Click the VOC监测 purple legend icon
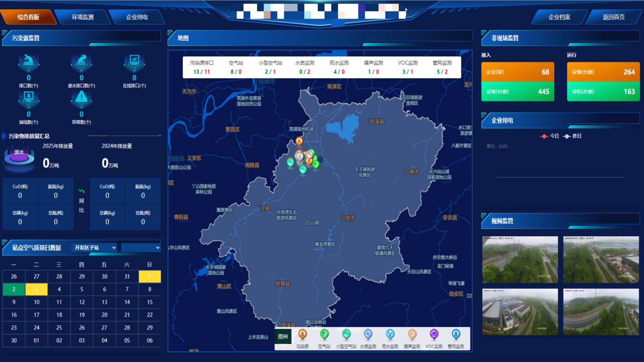Screen dimensions: 644x362 point(434,335)
